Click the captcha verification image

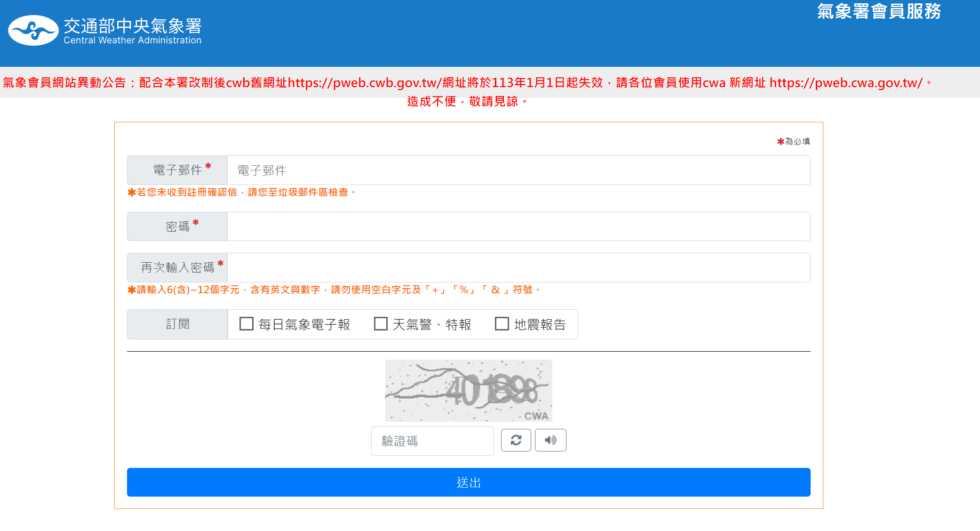click(x=468, y=390)
